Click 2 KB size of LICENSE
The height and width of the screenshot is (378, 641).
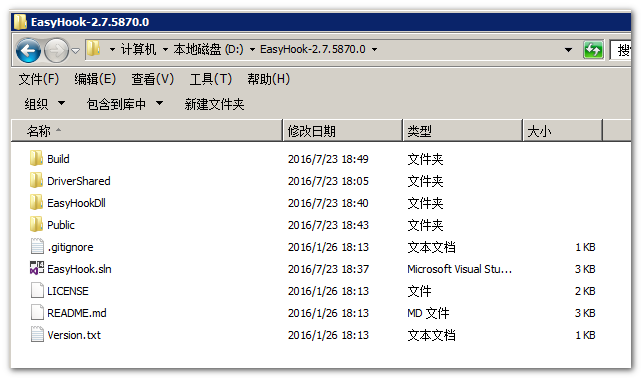click(585, 291)
